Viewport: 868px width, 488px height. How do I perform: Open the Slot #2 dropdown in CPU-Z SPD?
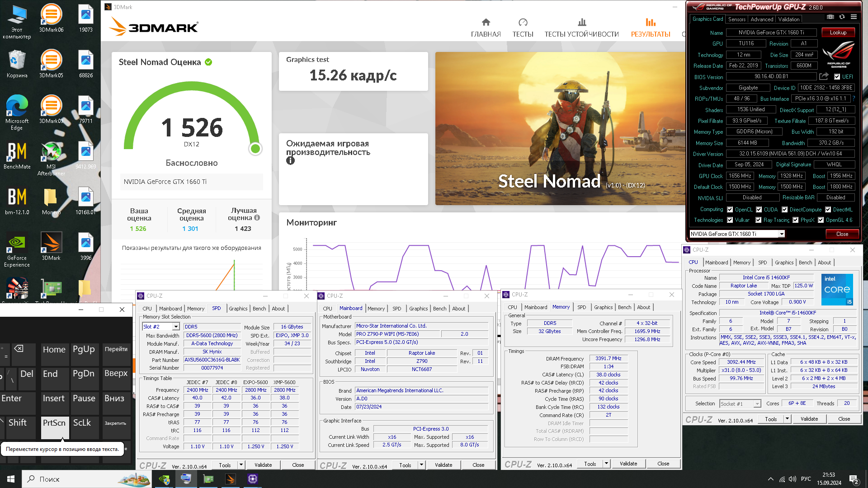(x=161, y=327)
